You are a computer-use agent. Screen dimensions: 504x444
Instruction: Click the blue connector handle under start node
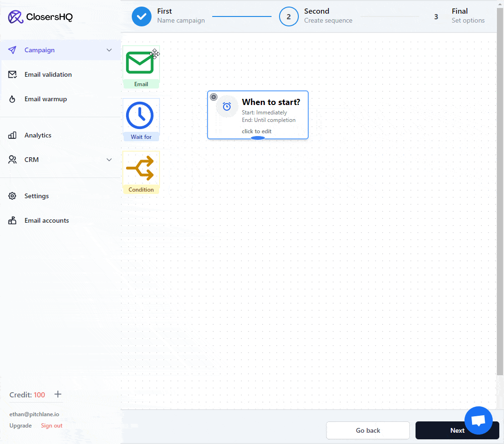[258, 138]
